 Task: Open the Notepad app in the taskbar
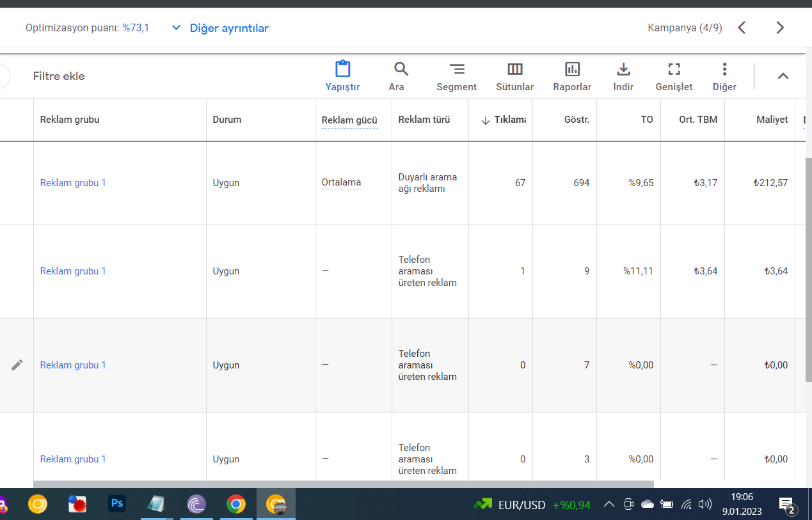click(156, 504)
